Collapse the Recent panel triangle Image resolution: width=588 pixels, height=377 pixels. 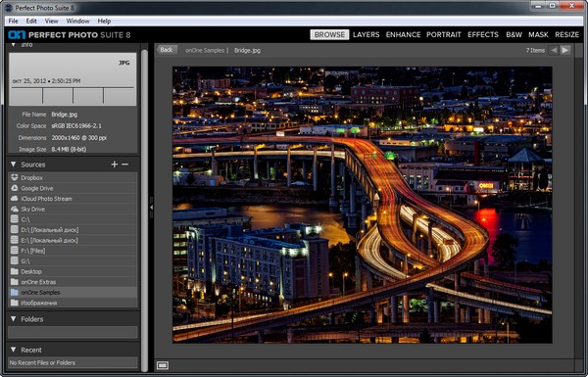click(x=14, y=350)
